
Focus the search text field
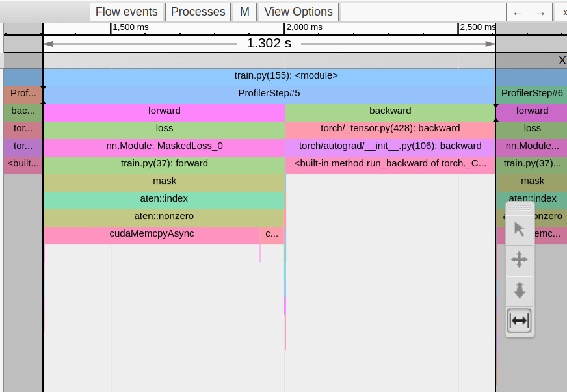click(x=423, y=12)
